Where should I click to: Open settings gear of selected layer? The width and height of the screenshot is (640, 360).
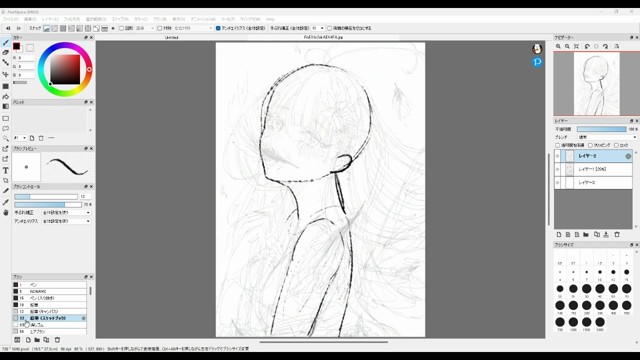click(628, 156)
